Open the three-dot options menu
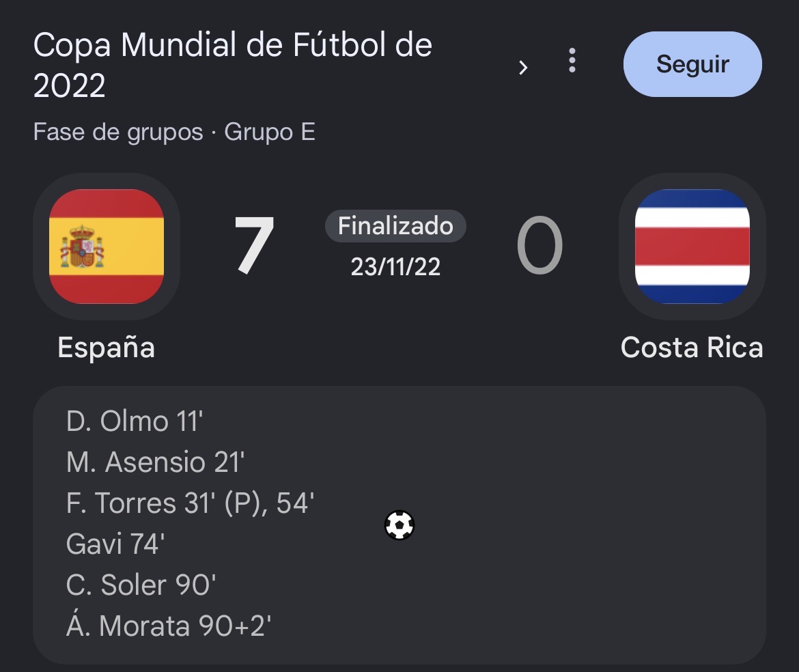 click(572, 61)
